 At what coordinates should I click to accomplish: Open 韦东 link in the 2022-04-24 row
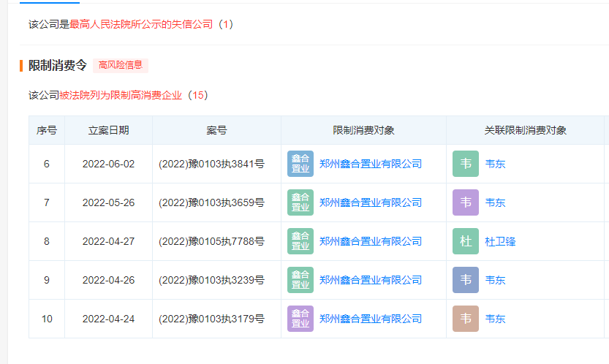click(x=495, y=319)
